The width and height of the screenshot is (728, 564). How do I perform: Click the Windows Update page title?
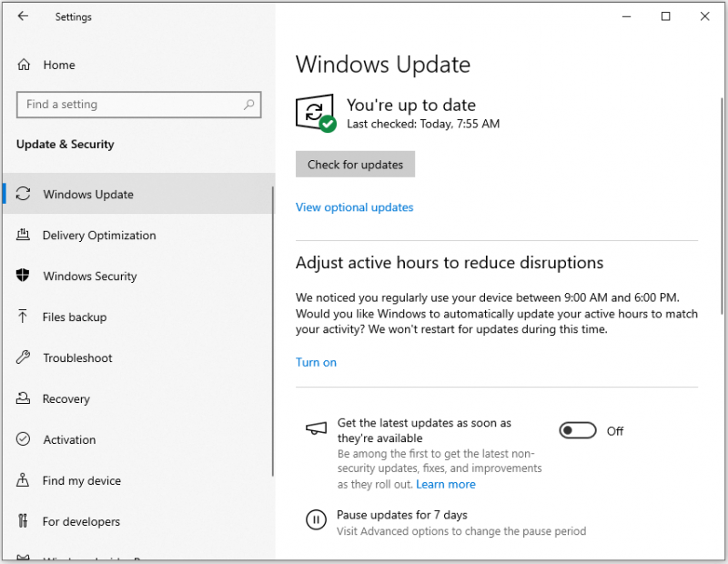383,64
